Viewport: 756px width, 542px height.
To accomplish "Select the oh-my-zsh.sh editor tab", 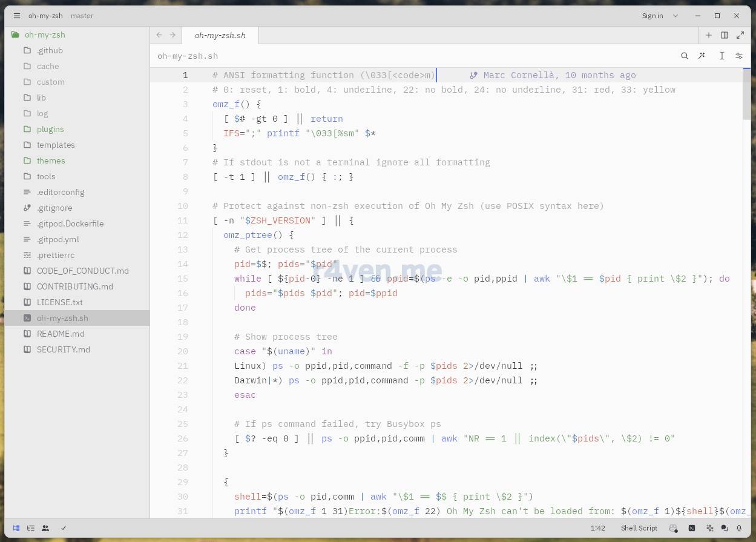I will click(x=220, y=35).
